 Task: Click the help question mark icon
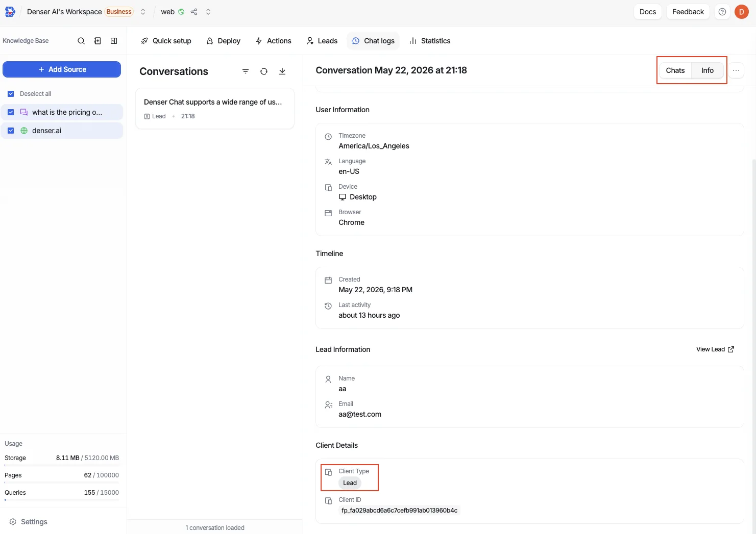tap(722, 12)
